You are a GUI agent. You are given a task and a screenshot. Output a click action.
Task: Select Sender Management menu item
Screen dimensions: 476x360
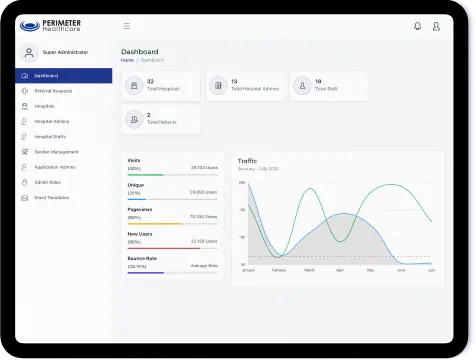64,152
